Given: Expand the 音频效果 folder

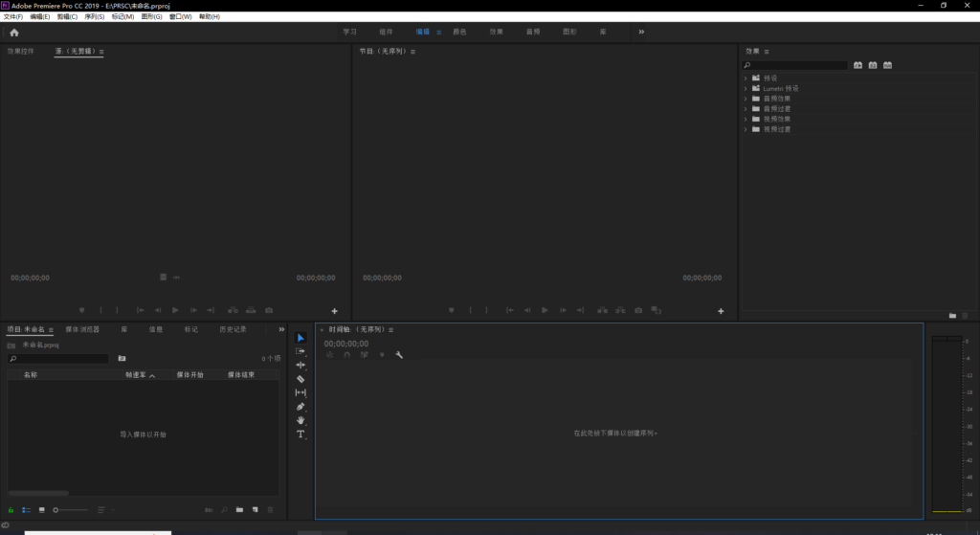Looking at the screenshot, I should 746,99.
